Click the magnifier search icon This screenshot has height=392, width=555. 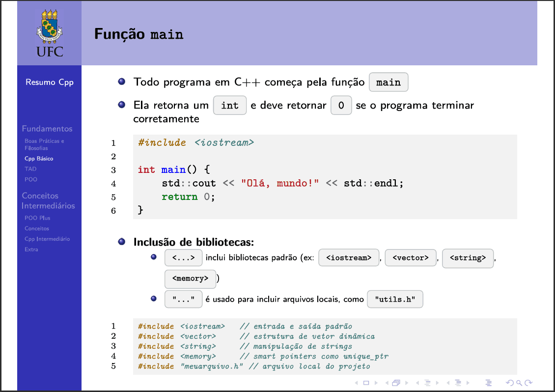(519, 383)
